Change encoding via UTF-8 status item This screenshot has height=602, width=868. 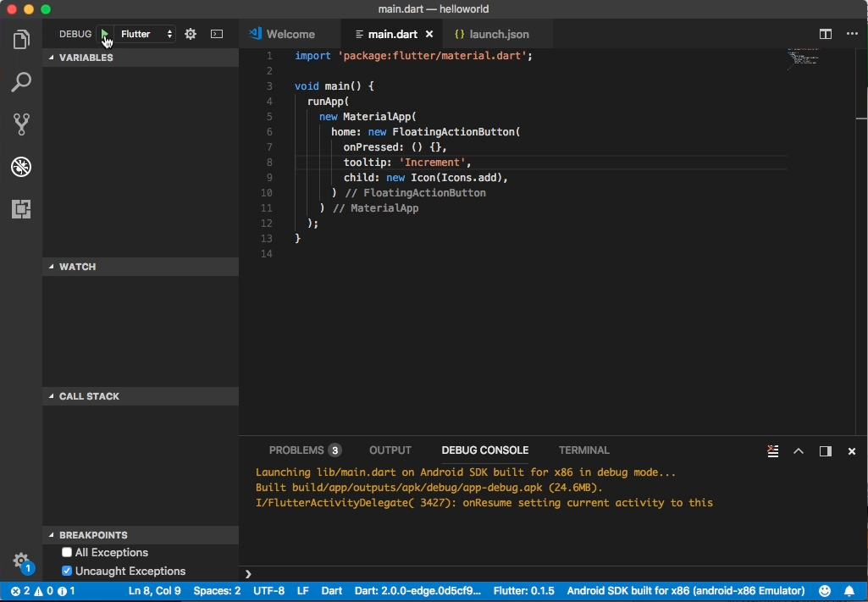click(269, 591)
